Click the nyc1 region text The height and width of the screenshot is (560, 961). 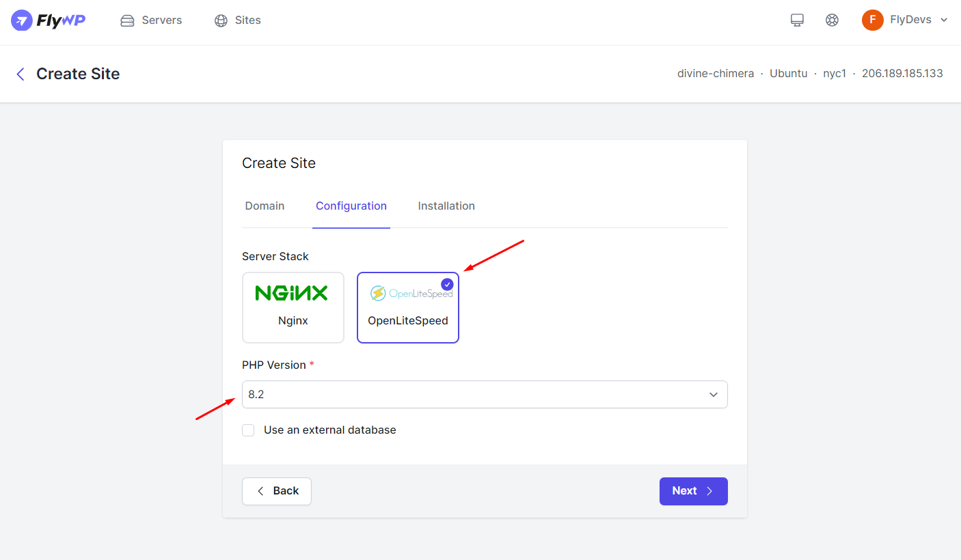(x=835, y=74)
